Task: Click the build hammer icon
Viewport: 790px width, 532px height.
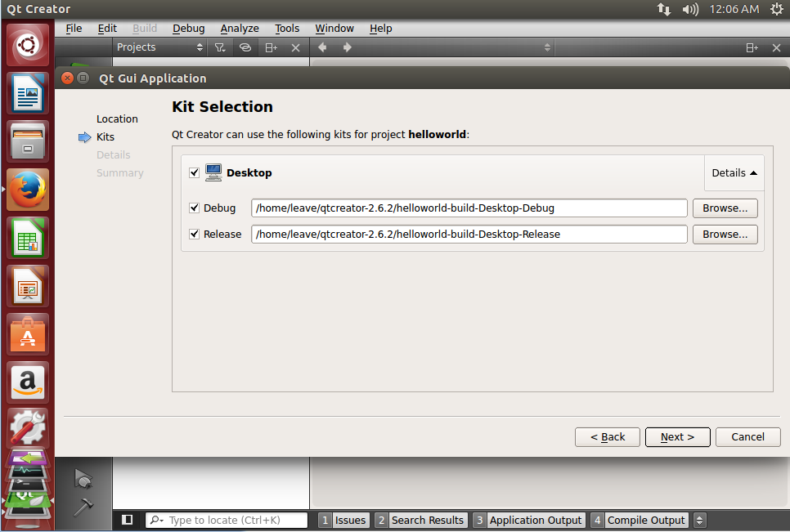Action: click(83, 507)
